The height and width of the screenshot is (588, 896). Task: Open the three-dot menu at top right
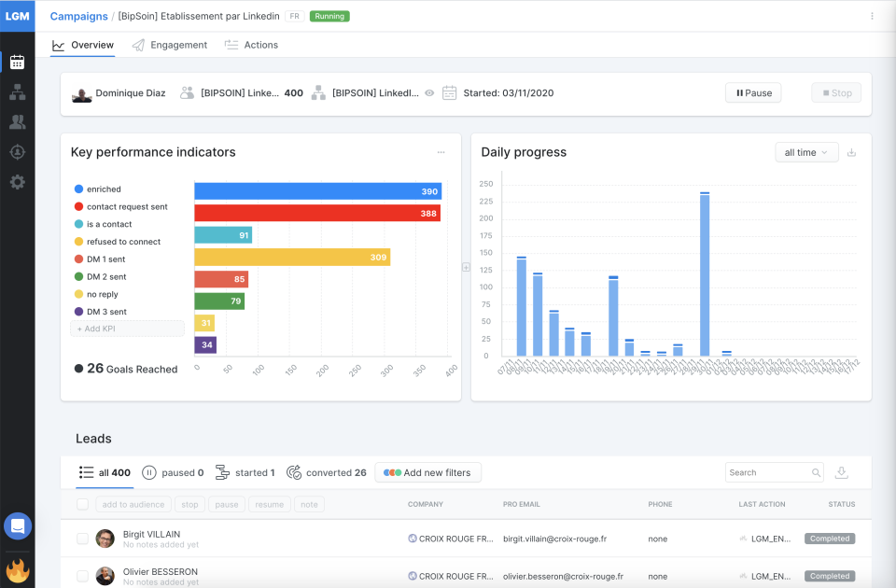click(x=872, y=16)
